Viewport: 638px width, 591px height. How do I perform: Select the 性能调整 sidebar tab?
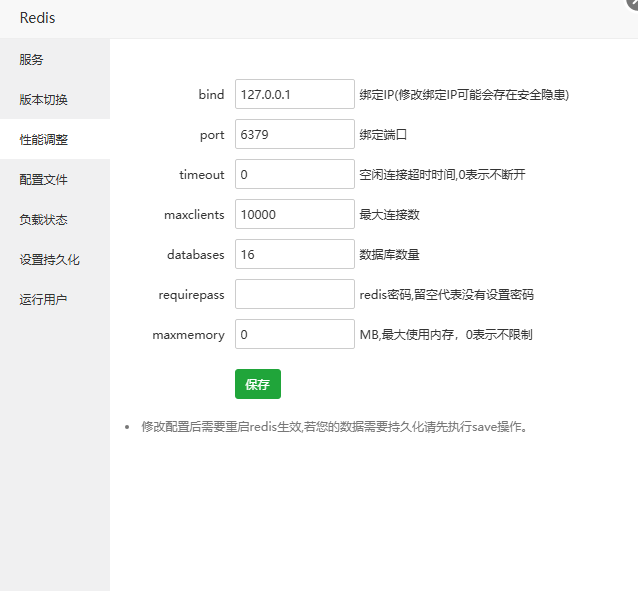(x=44, y=140)
